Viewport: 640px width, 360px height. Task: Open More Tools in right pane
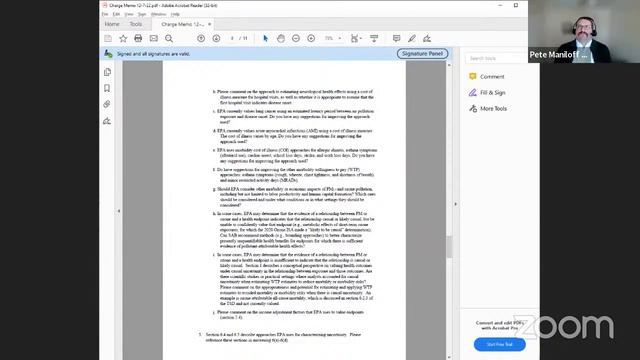click(493, 109)
